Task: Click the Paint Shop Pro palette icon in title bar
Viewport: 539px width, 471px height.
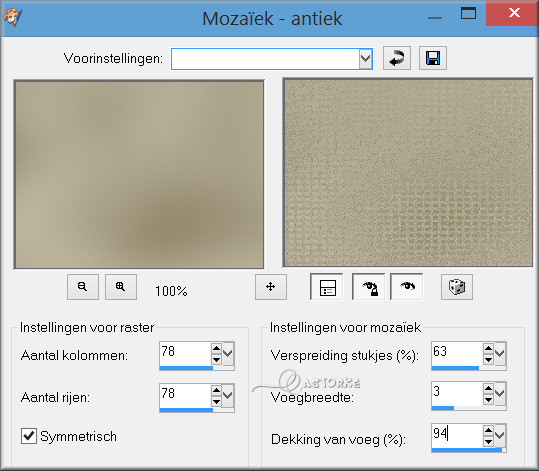Action: 12,16
